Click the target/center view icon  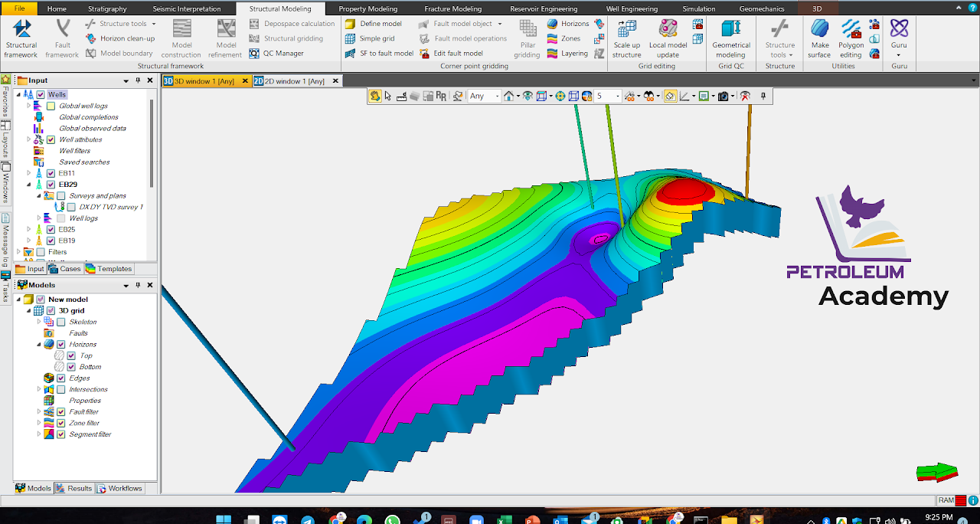pos(560,96)
